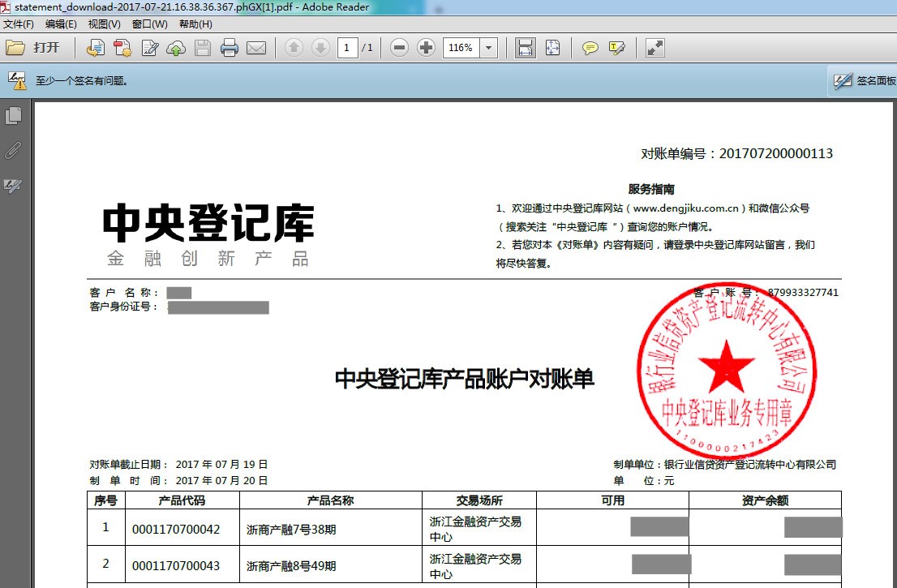Click the 打开 (Open) file button
Screen dimensions: 897x588
(x=32, y=48)
